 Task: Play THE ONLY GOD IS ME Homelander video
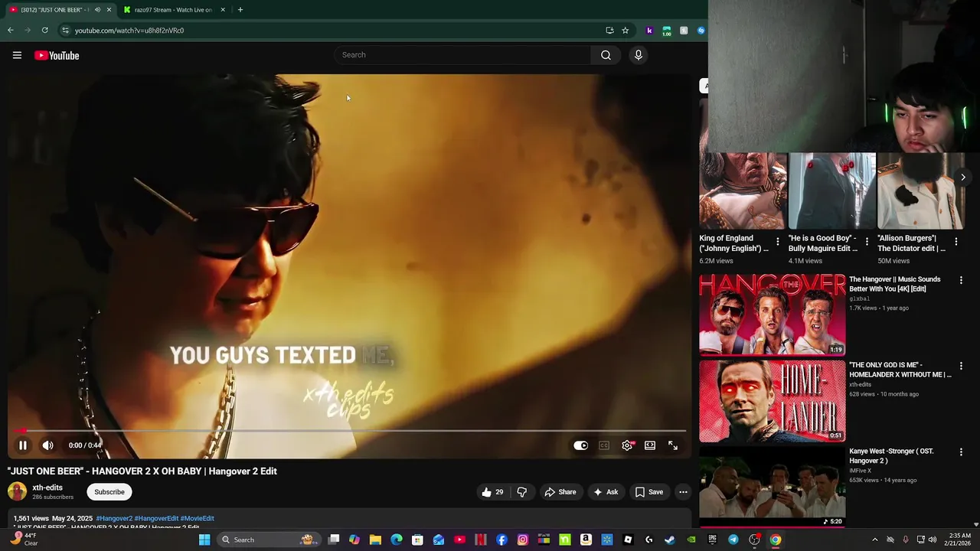[x=772, y=400]
